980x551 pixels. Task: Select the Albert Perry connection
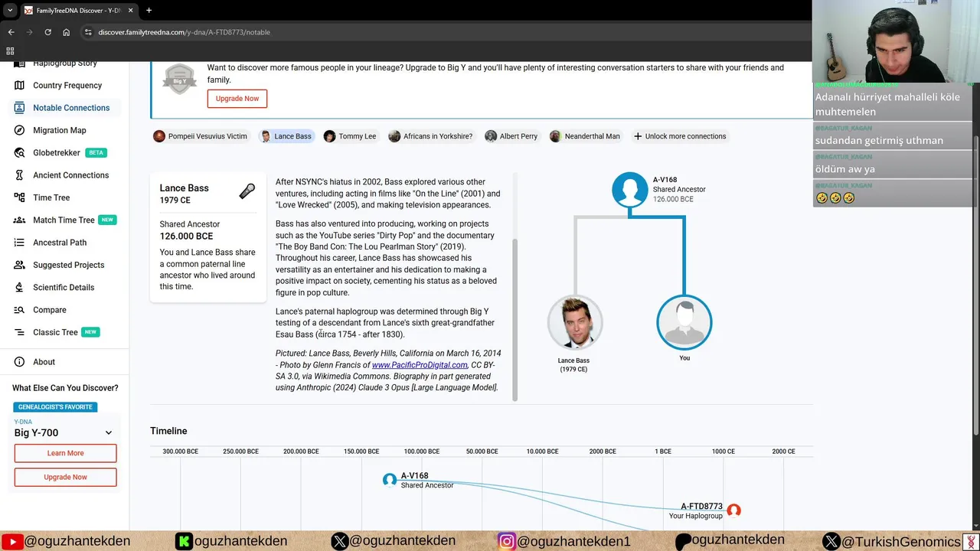click(511, 136)
